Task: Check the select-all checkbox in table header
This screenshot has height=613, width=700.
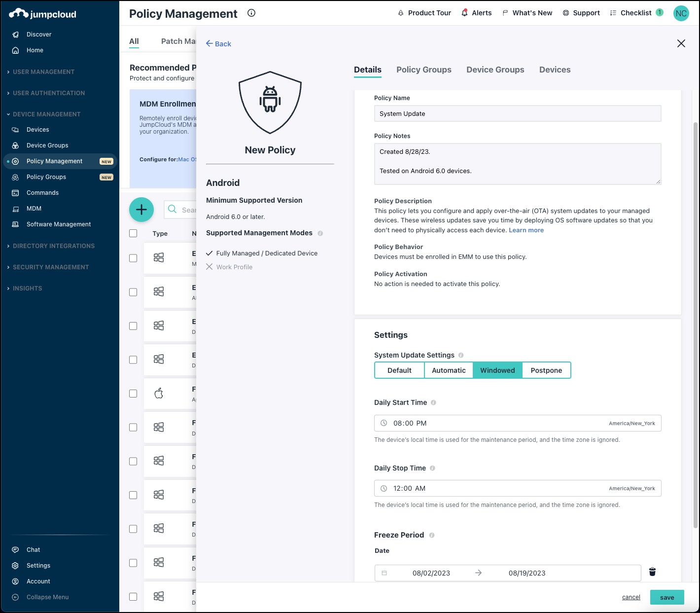Action: click(133, 233)
